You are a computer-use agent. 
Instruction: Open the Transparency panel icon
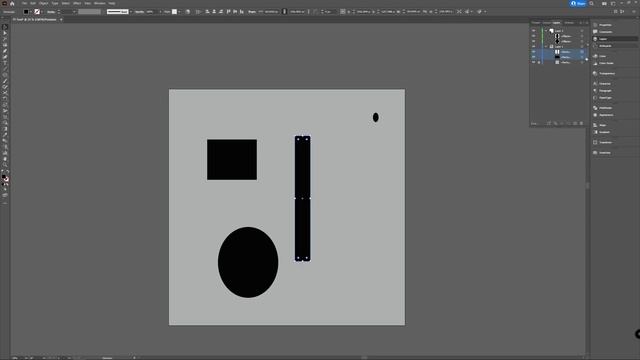595,73
